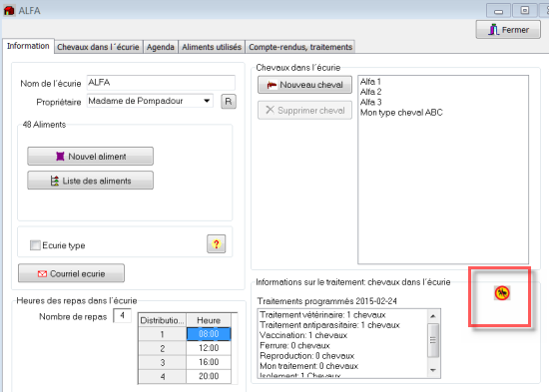This screenshot has height=392, width=549.
Task: Select Traitement vétérinaire: 1 chevaux line
Action: [x=322, y=314]
